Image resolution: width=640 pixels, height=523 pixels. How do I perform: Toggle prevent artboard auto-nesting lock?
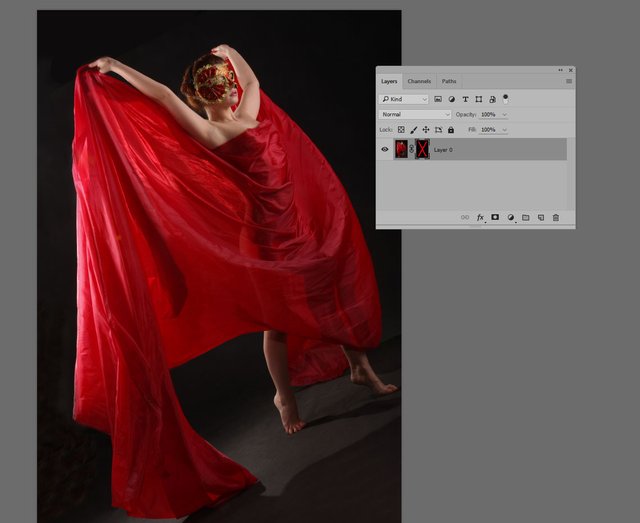point(438,130)
